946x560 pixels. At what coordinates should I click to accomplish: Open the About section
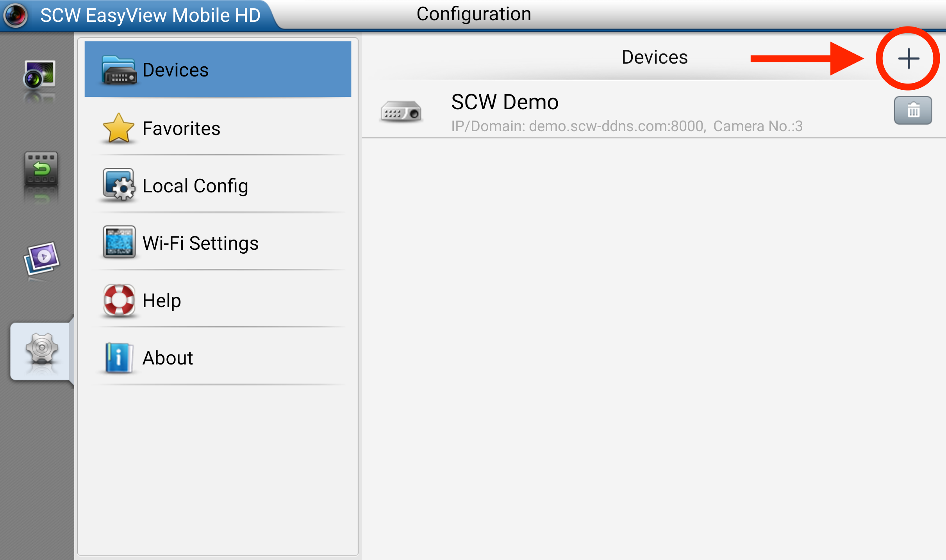click(218, 357)
